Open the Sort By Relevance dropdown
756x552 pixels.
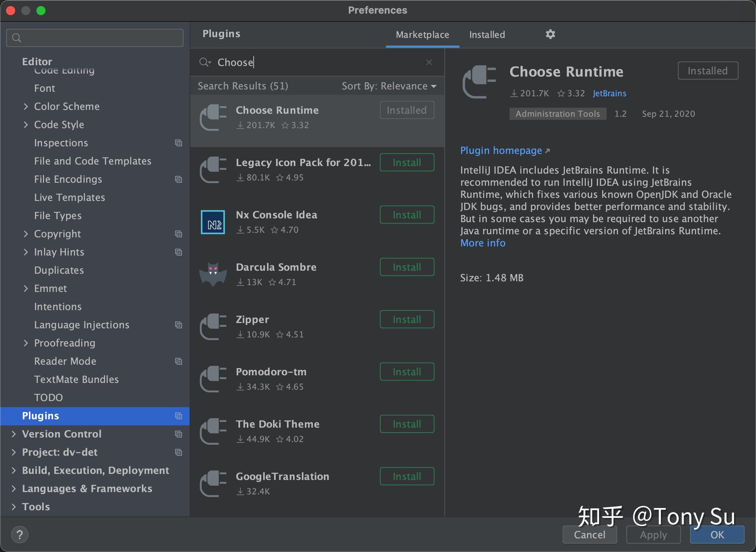click(389, 86)
